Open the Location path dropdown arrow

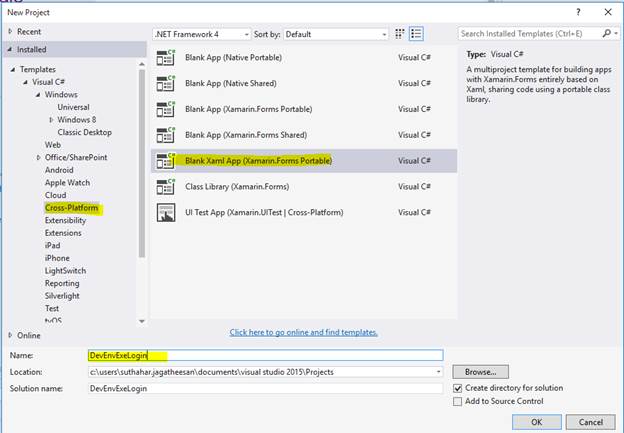(438, 372)
